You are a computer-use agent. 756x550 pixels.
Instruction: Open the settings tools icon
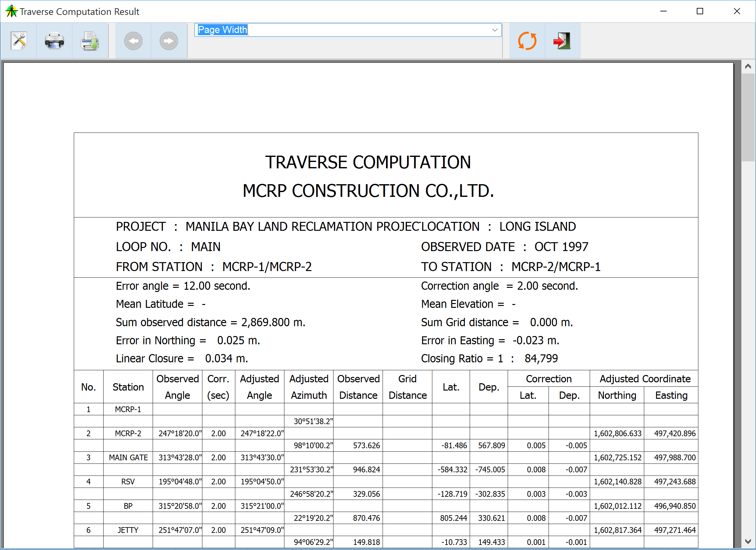coord(19,41)
